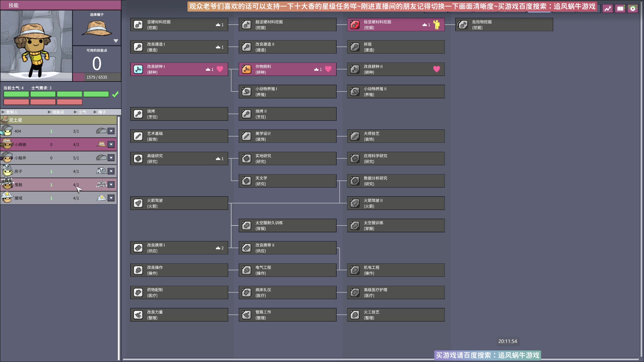The image size is (644, 362).
Task: Sort list by 技能点 column
Action: (56, 112)
